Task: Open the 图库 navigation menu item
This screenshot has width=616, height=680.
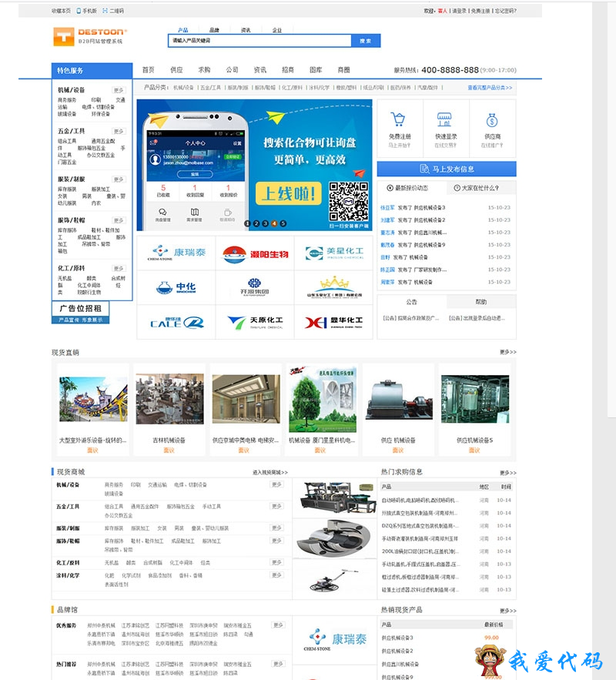Action: click(x=316, y=70)
